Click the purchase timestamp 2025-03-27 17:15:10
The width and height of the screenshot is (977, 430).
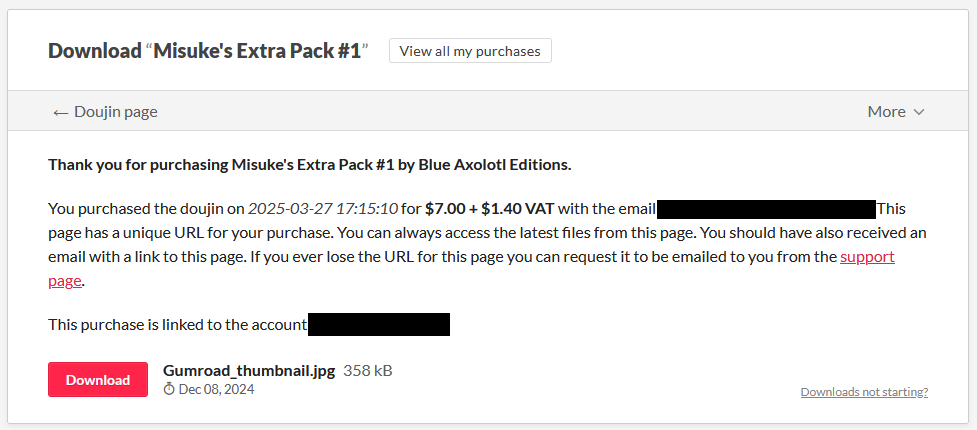click(x=323, y=209)
